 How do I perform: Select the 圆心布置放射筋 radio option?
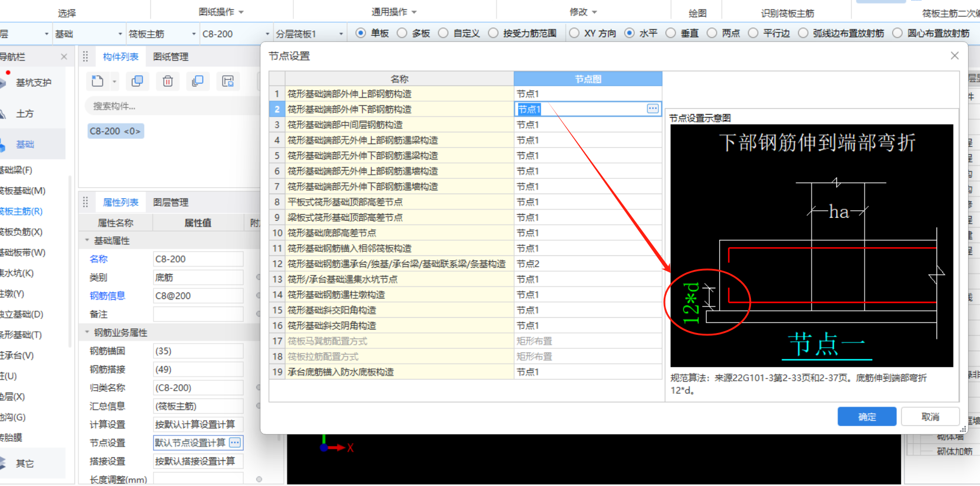click(x=897, y=33)
